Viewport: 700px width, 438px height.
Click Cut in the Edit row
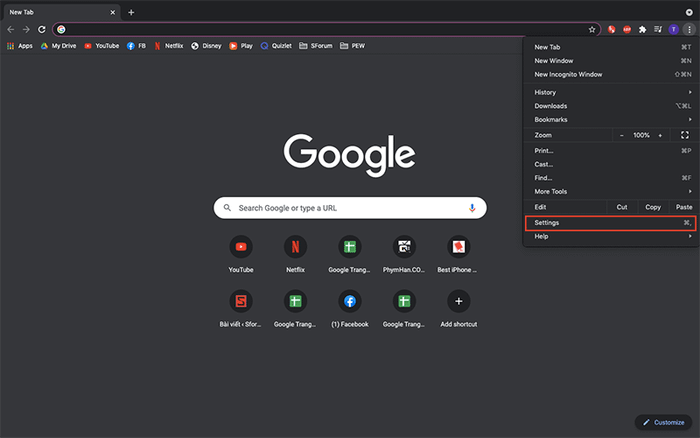click(x=622, y=207)
